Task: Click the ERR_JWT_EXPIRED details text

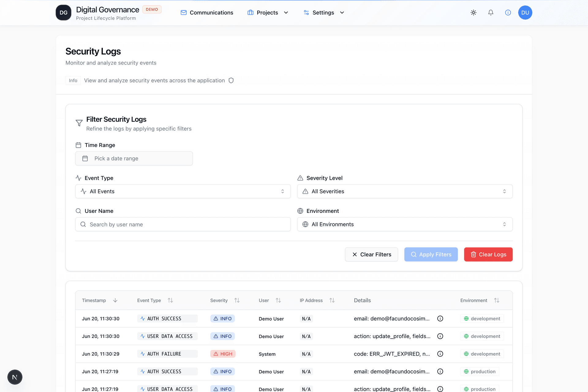Action: [392, 354]
